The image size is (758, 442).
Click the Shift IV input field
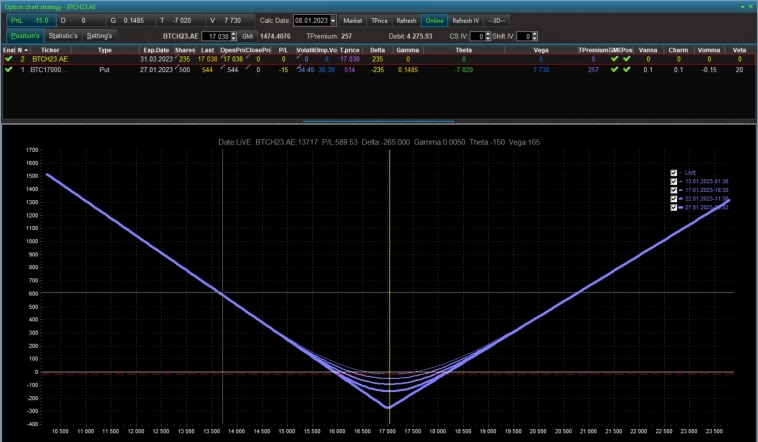[524, 36]
